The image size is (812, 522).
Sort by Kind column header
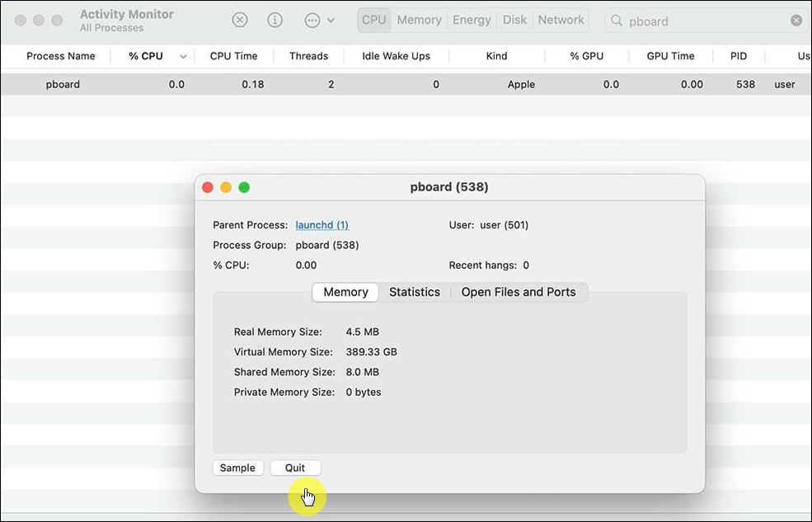[x=496, y=56]
